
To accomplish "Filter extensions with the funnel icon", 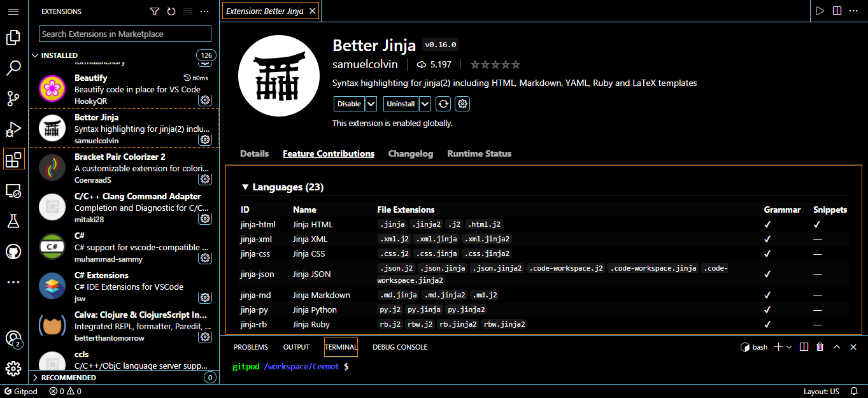I will (x=155, y=11).
